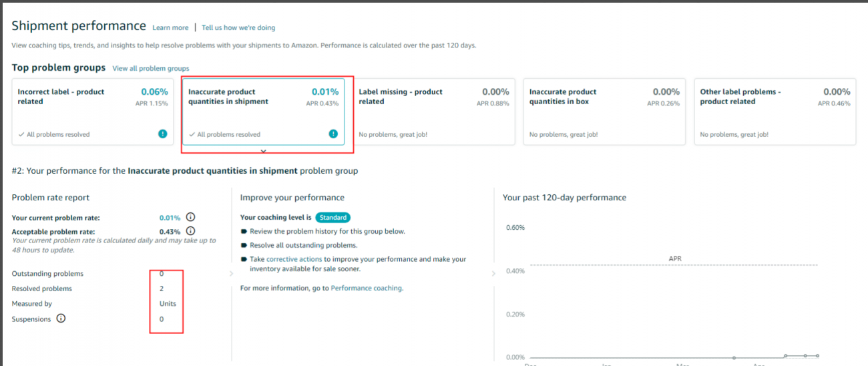This screenshot has width=868, height=366.
Task: Click alert icon on Inaccurate quantities in shipment card
Action: pyautogui.click(x=333, y=134)
